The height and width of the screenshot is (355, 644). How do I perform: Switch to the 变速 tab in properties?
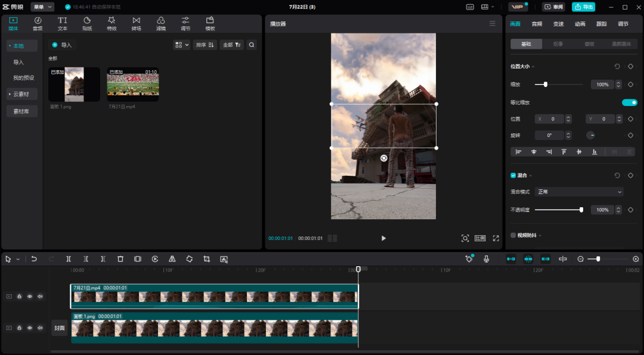coord(559,24)
